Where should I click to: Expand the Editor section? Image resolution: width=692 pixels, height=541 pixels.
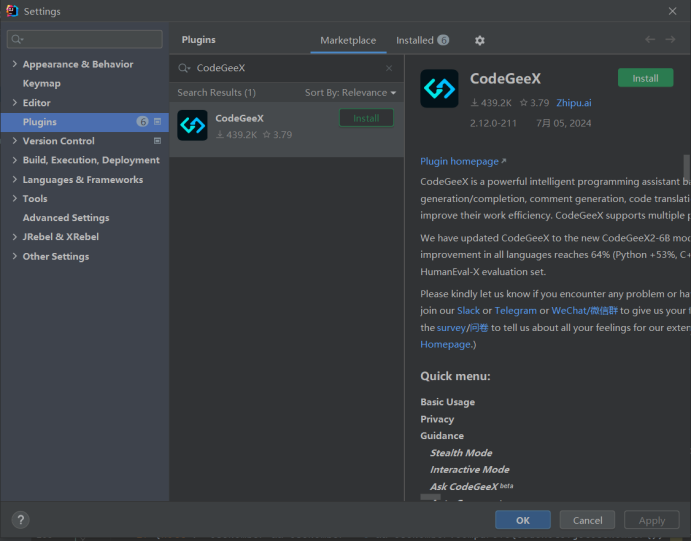(15, 102)
